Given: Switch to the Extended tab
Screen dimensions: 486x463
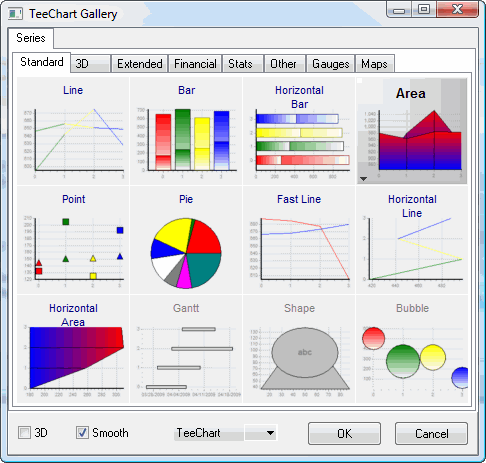Looking at the screenshot, I should [x=140, y=64].
